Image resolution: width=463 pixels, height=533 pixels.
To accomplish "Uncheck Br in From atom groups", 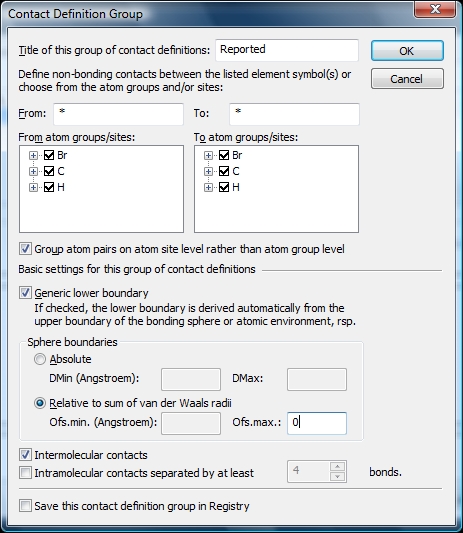I will tap(49, 155).
